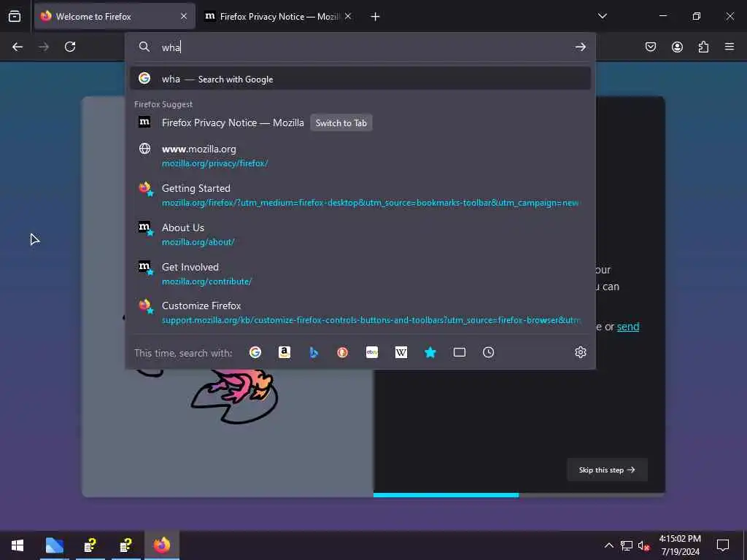Go back using the back arrow
Viewport: 747px width, 560px height.
click(x=18, y=47)
